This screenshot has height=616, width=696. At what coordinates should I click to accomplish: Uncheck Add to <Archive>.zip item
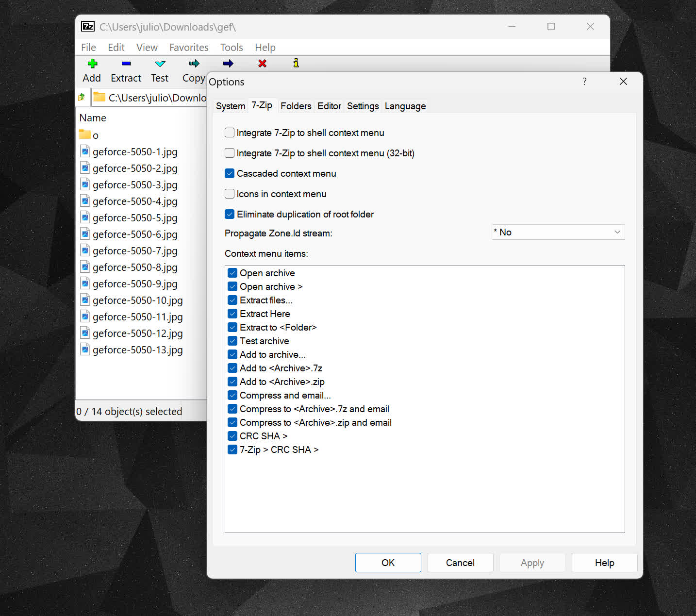coord(232,382)
